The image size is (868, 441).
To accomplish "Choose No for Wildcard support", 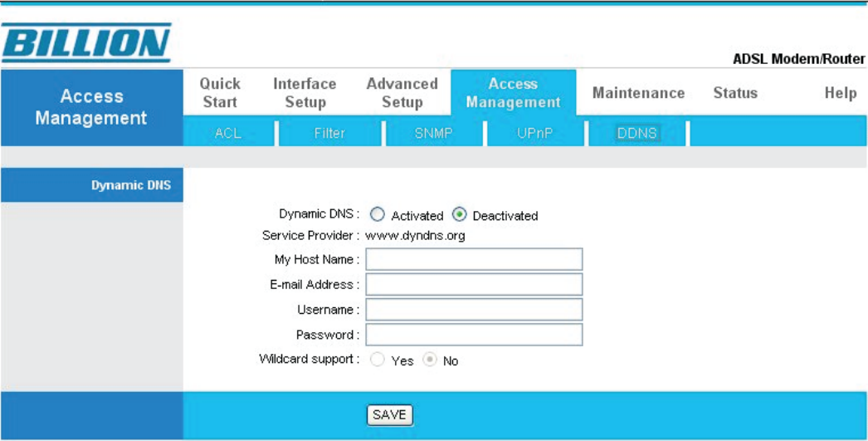I will pos(430,360).
